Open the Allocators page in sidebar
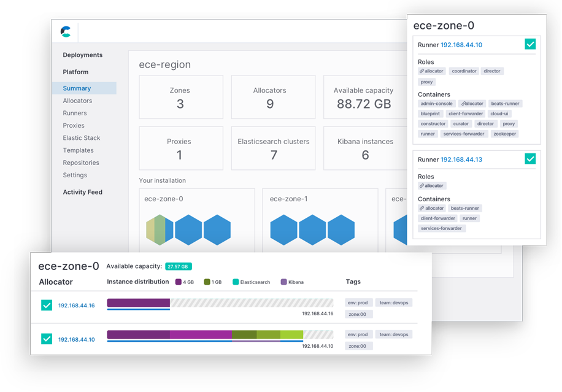The image size is (562, 392). tap(77, 101)
